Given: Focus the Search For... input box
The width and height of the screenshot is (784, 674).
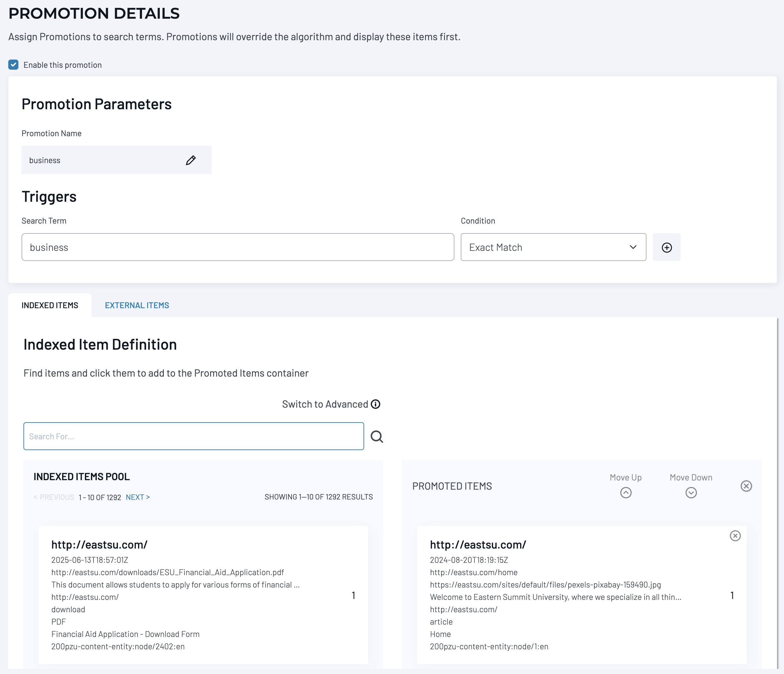Looking at the screenshot, I should tap(193, 436).
